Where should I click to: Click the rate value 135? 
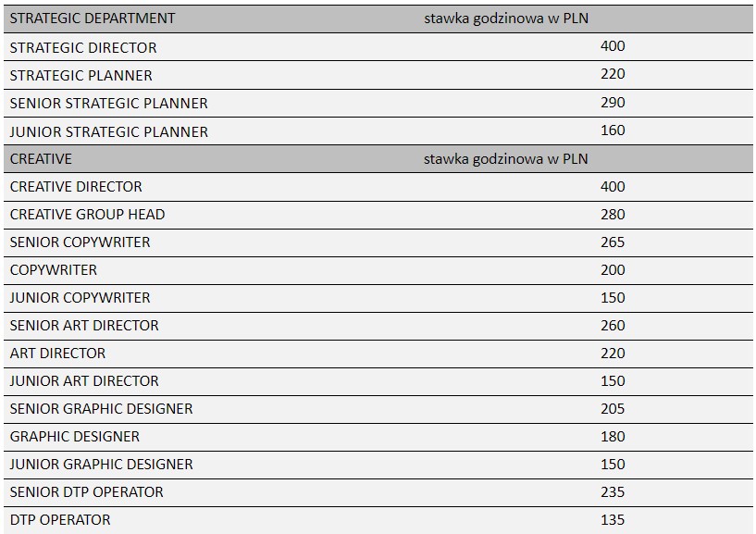[613, 519]
